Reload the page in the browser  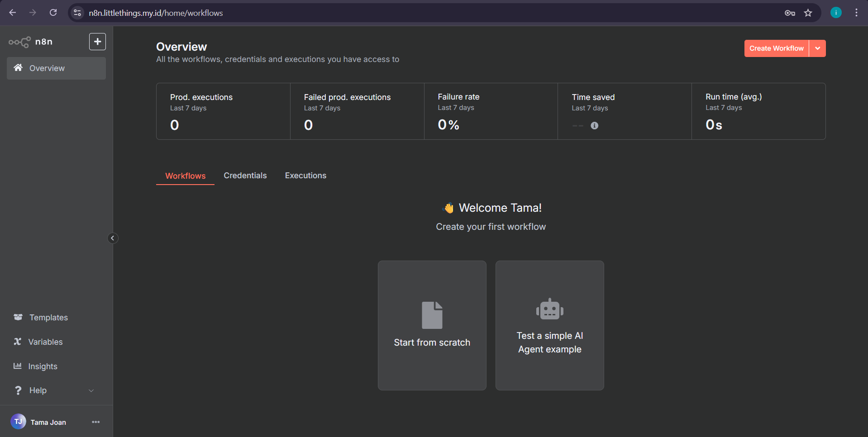pyautogui.click(x=53, y=13)
